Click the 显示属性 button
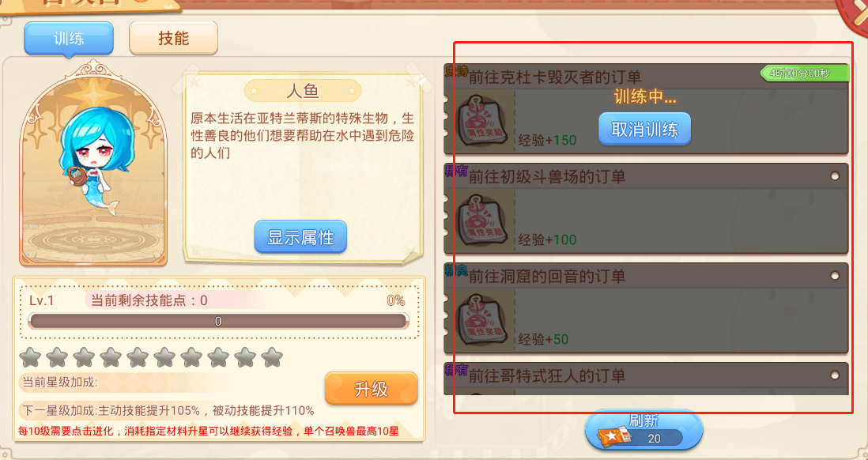868x460 pixels. (300, 237)
